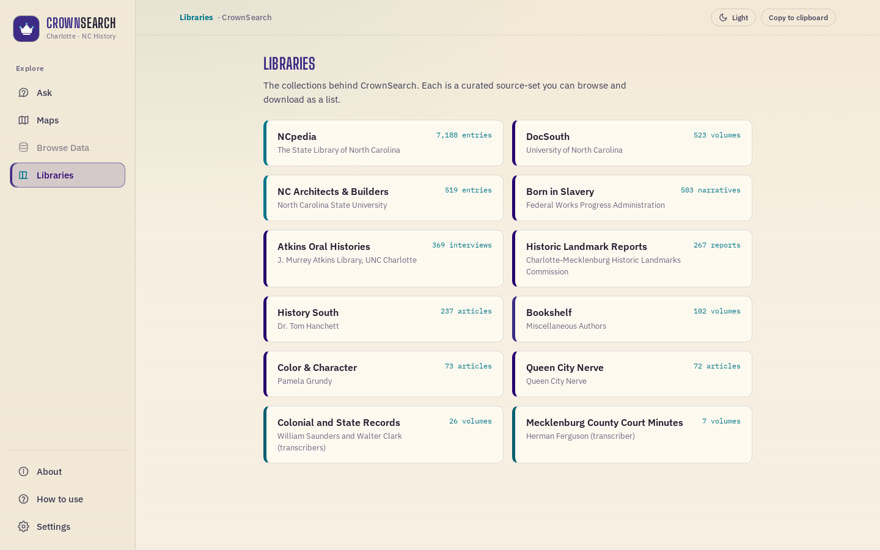Image resolution: width=880 pixels, height=550 pixels.
Task: Select the Libraries sidebar item
Action: point(67,175)
